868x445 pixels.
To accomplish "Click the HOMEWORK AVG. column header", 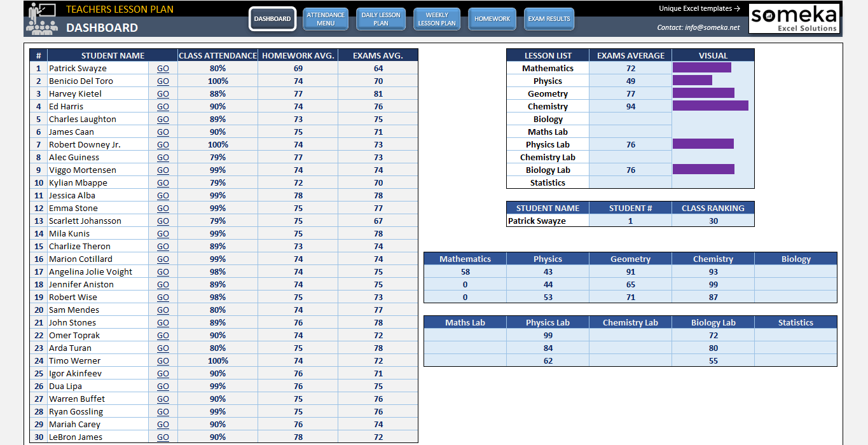I will click(298, 55).
